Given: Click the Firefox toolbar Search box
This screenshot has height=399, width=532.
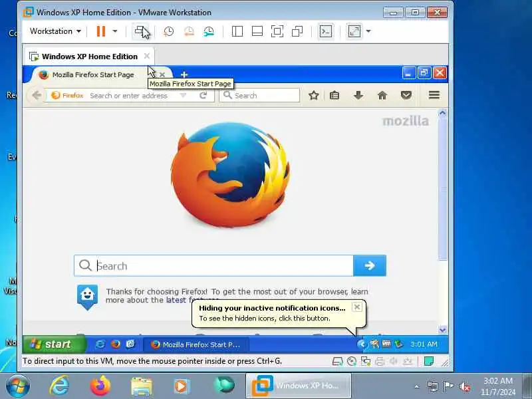Looking at the screenshot, I should click(x=259, y=95).
